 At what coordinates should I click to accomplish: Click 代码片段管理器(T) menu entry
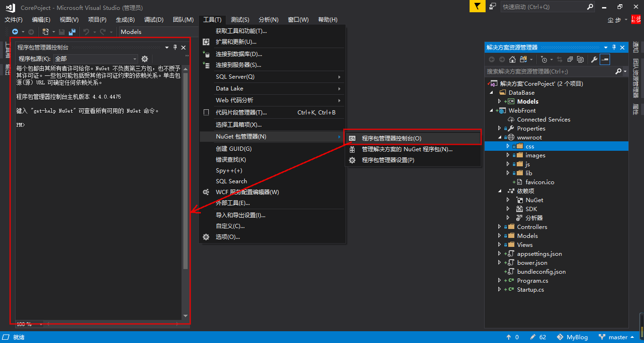pos(272,113)
